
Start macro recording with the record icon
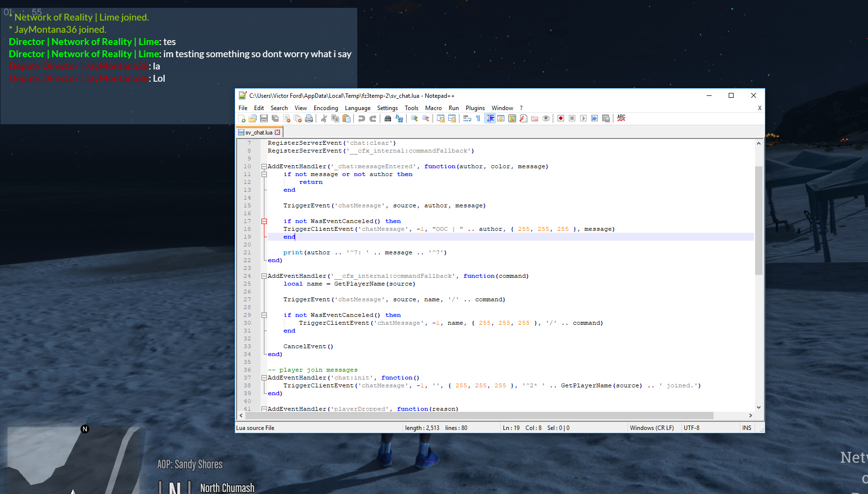click(x=561, y=118)
